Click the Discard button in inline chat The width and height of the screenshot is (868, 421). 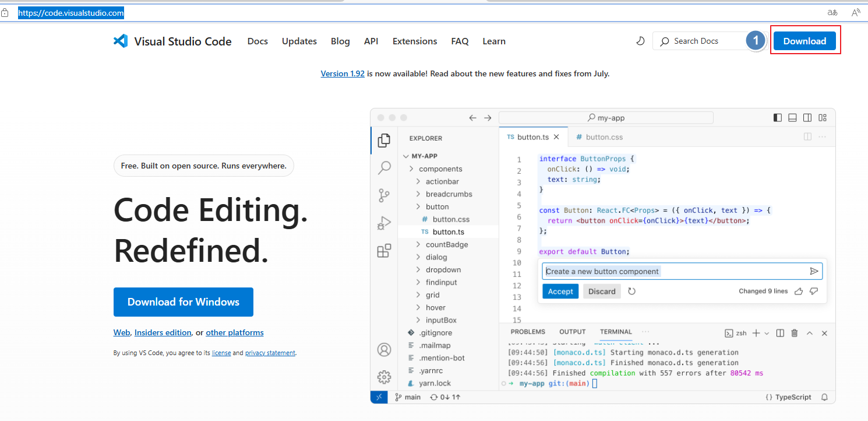[602, 292]
